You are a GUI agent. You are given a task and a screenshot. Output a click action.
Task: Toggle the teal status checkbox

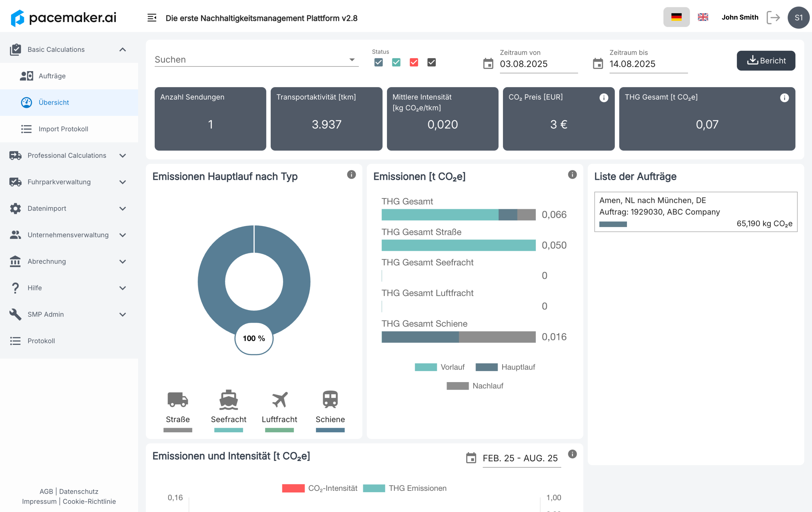pos(396,62)
